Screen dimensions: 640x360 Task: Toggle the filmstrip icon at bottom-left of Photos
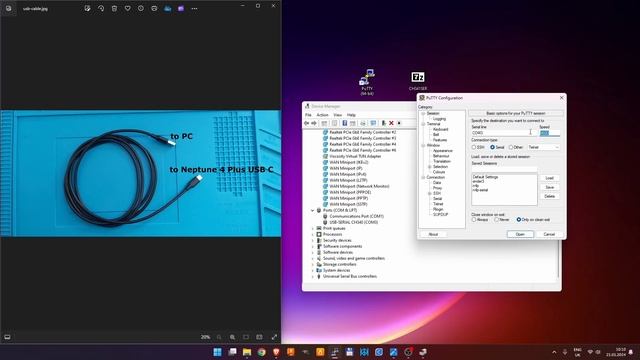pyautogui.click(x=7, y=337)
